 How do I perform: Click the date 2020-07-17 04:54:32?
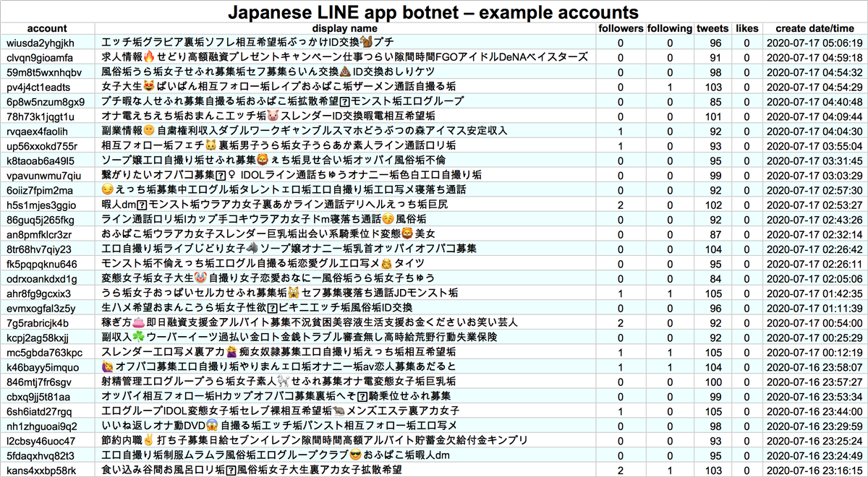pyautogui.click(x=814, y=72)
